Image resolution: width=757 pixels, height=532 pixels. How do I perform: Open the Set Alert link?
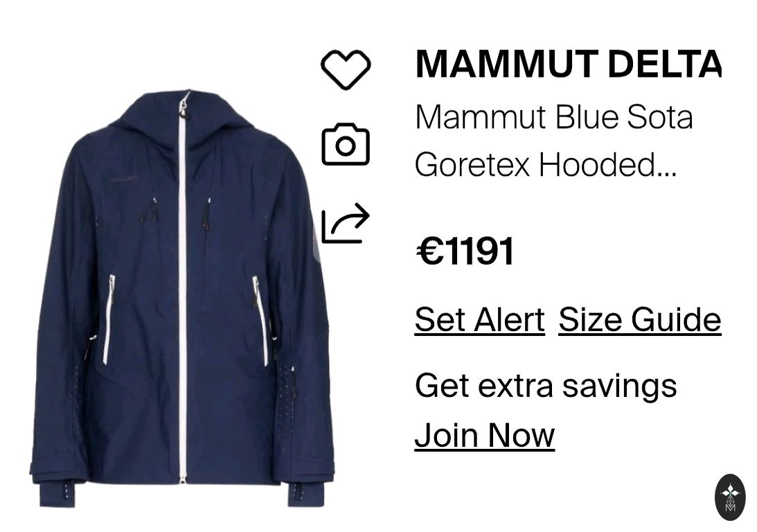pos(479,319)
